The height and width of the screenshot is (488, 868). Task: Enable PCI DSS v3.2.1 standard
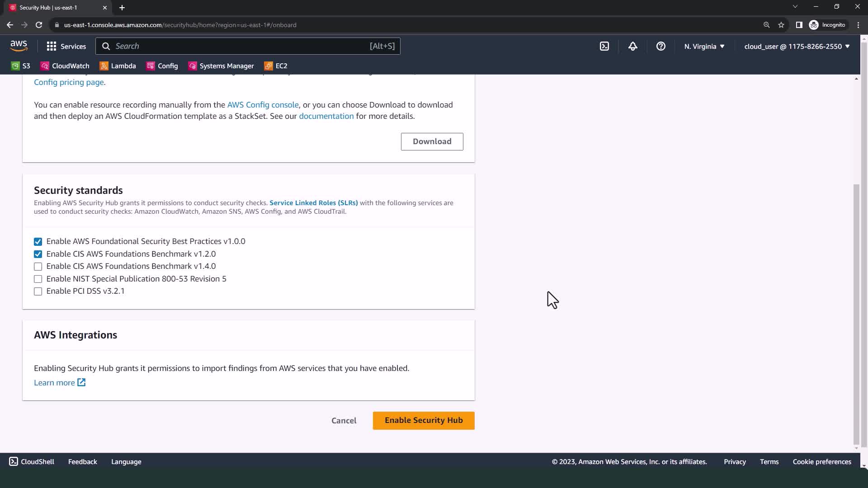(38, 291)
